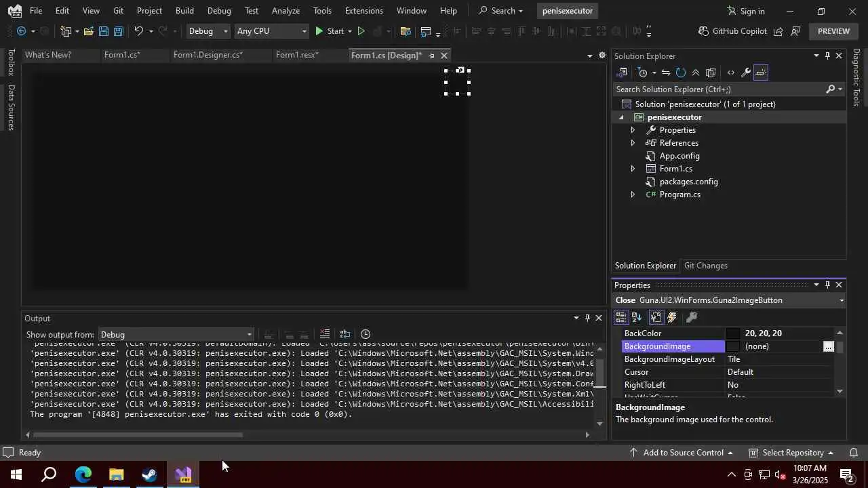Click the Navigate Backward icon
The image size is (868, 488).
[x=22, y=31]
